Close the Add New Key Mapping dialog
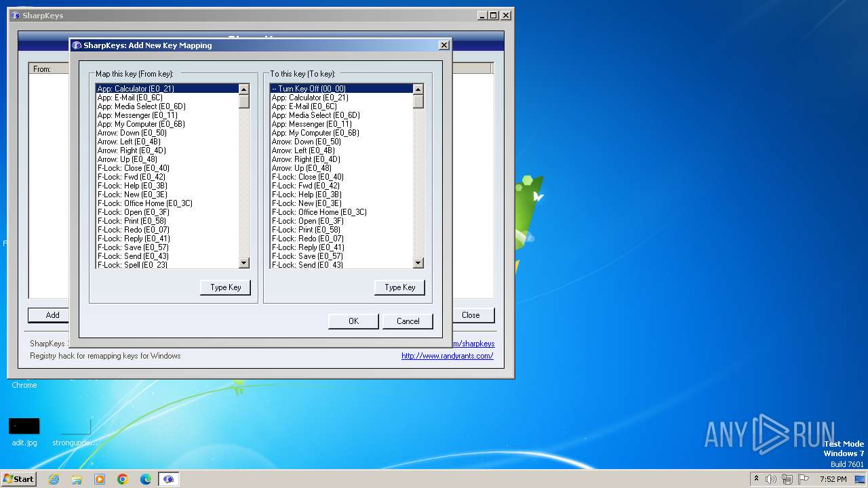Screen dimensions: 868x488 tap(444, 45)
